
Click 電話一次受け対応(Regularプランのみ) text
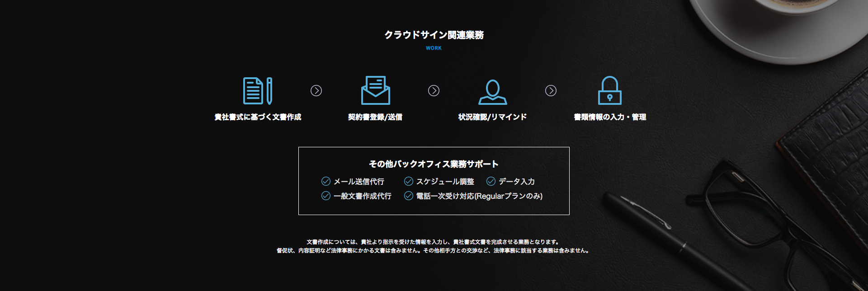pos(480,196)
